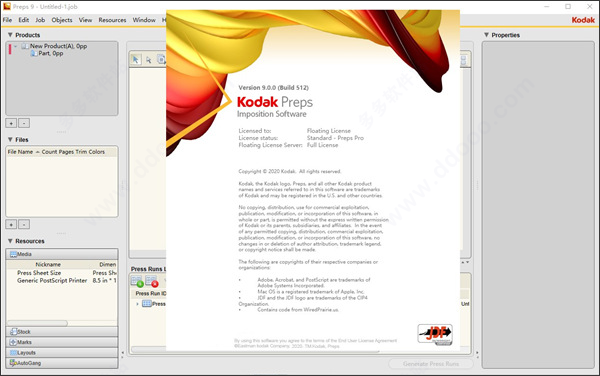Open the Job menu
The height and width of the screenshot is (376, 600).
(x=40, y=20)
